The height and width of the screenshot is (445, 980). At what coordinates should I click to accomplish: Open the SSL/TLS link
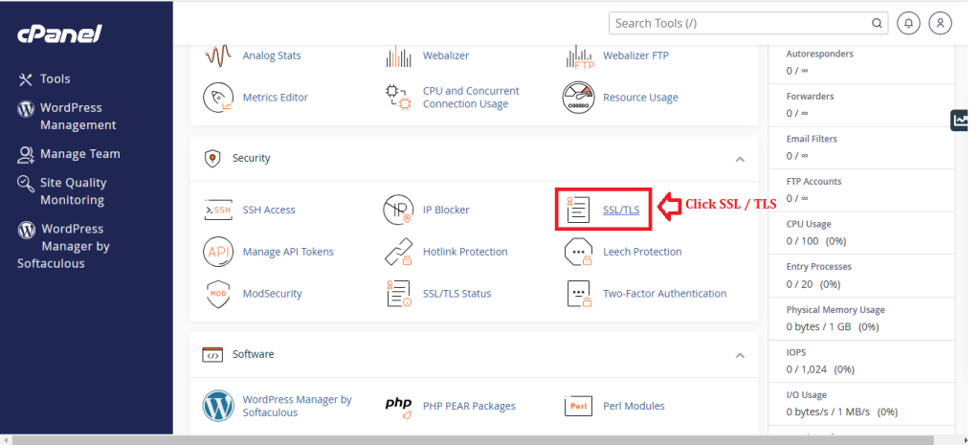point(621,210)
